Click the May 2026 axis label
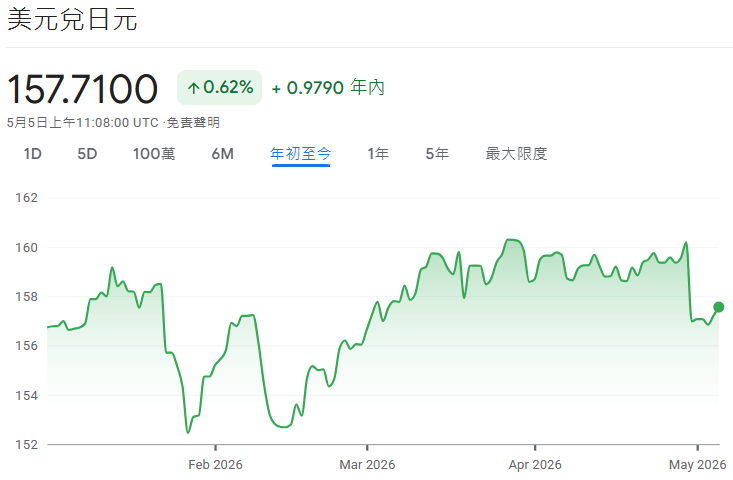This screenshot has width=733, height=480. [x=697, y=465]
